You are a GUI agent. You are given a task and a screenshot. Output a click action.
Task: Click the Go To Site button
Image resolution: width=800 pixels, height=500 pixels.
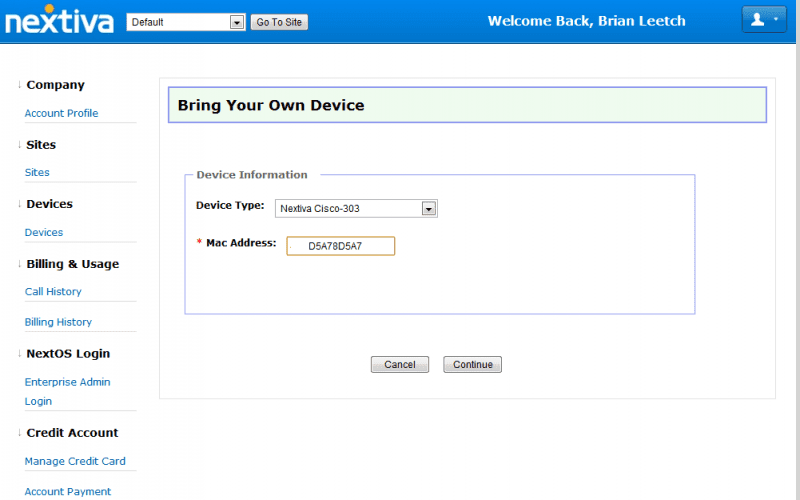coord(279,22)
